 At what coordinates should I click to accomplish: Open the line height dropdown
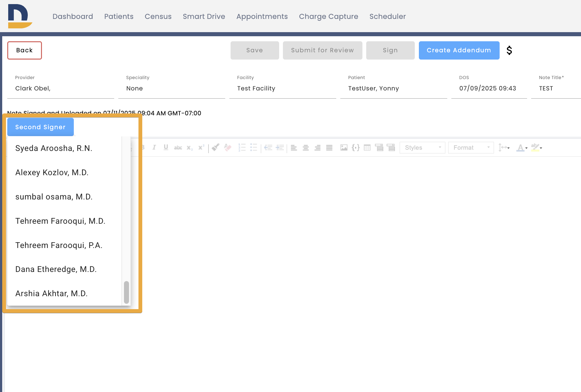point(504,147)
